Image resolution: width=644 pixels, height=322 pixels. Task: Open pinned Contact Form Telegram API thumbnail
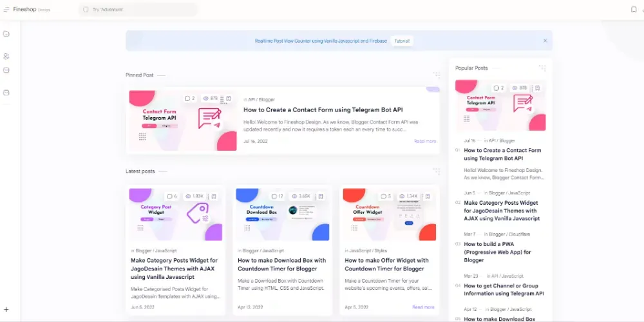tap(183, 120)
